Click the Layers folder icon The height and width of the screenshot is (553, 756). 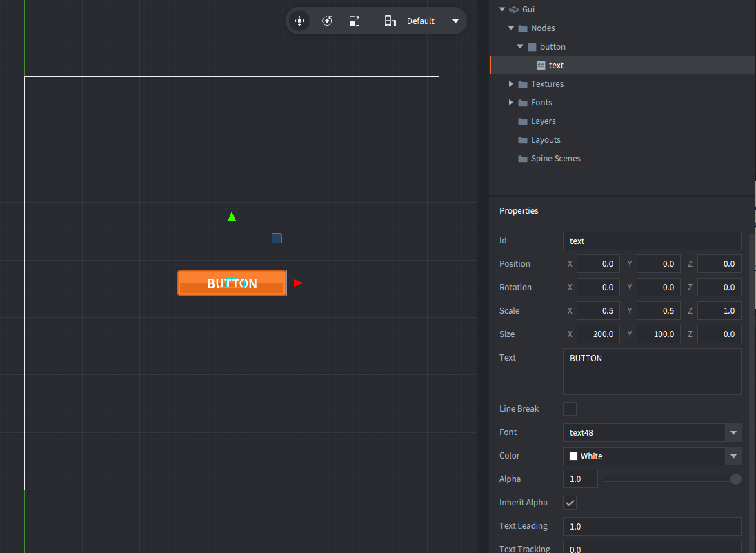pos(522,121)
